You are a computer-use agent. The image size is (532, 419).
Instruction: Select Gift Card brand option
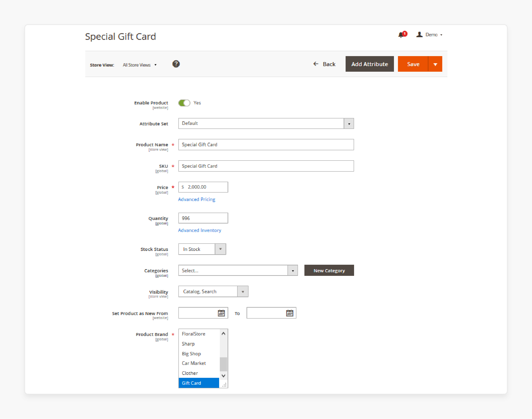click(x=199, y=383)
